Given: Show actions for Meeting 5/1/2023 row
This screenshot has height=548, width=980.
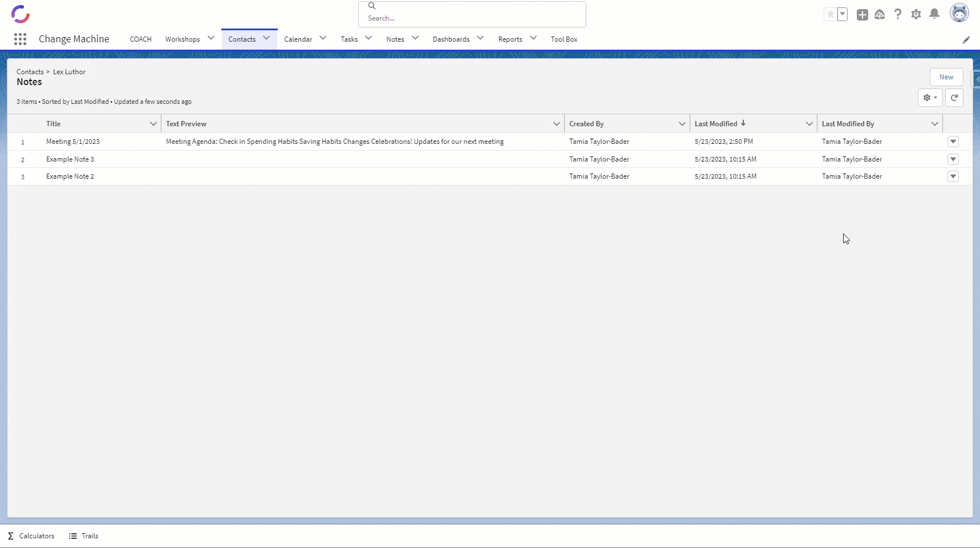Looking at the screenshot, I should 953,142.
